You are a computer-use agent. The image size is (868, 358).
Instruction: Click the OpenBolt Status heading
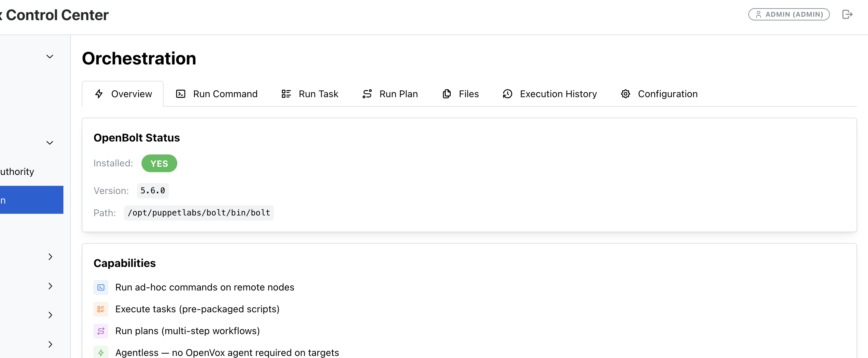[x=137, y=138]
